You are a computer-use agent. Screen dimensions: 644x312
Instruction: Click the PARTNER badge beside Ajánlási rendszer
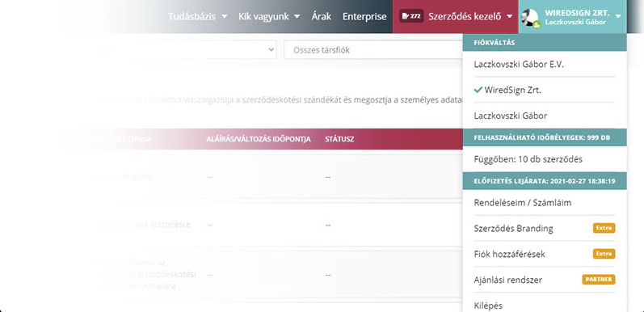pos(599,280)
